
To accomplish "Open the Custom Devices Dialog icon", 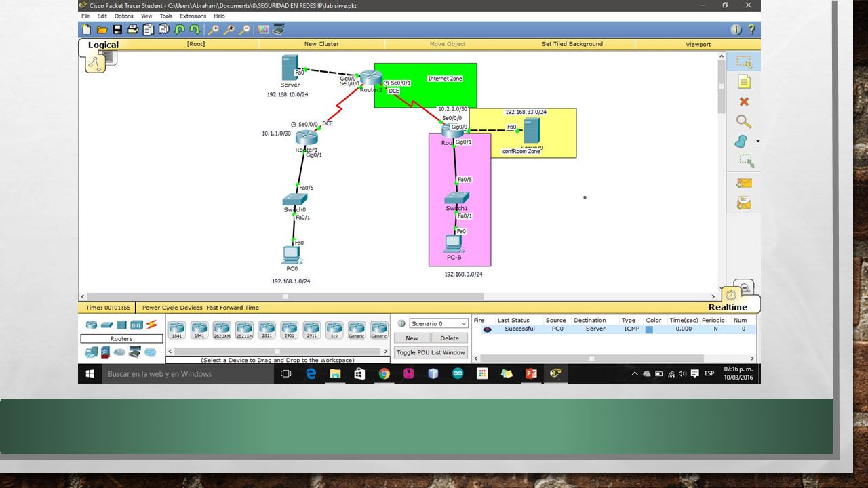I will (x=278, y=30).
